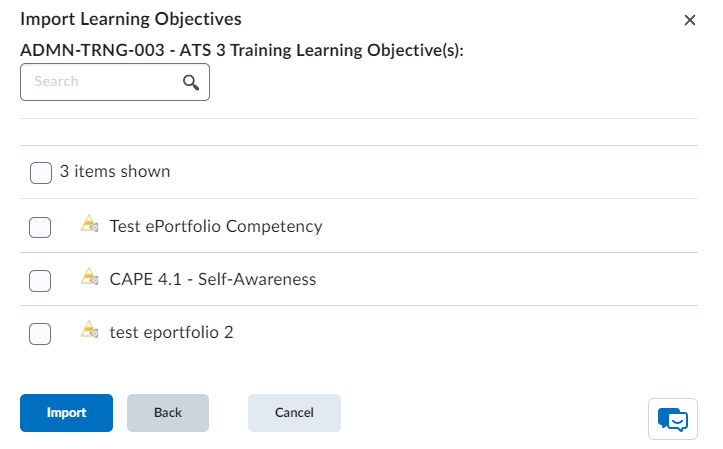Click the ADMN-TRNG-003 course heading text
The width and height of the screenshot is (723, 449).
(x=242, y=49)
